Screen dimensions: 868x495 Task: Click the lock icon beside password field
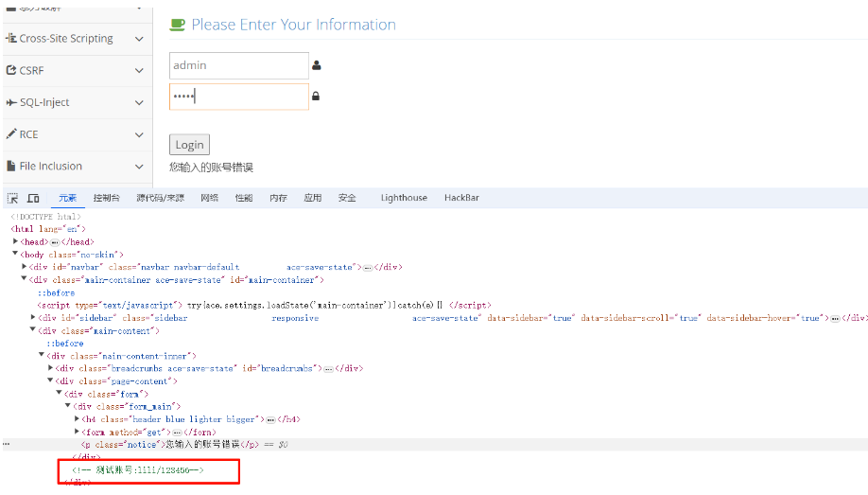tap(316, 96)
